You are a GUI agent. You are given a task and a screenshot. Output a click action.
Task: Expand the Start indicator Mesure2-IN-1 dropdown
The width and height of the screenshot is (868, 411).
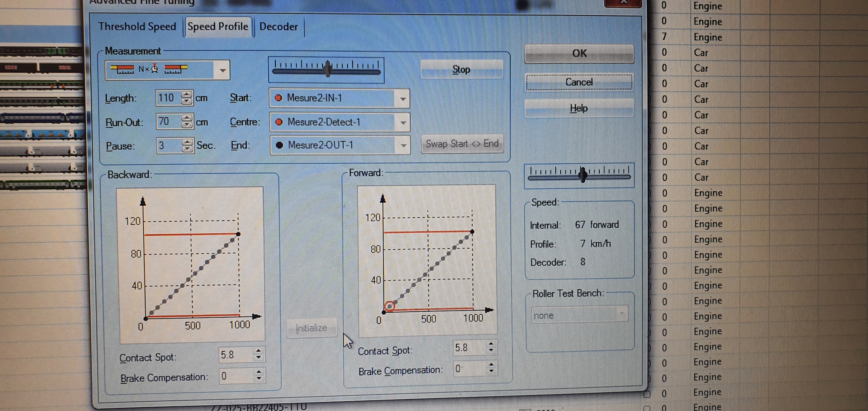[402, 99]
